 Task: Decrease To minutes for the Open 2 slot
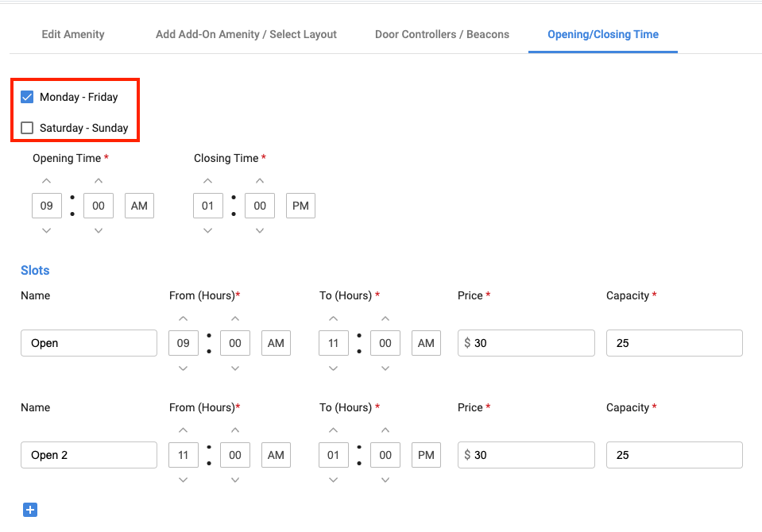(x=385, y=480)
